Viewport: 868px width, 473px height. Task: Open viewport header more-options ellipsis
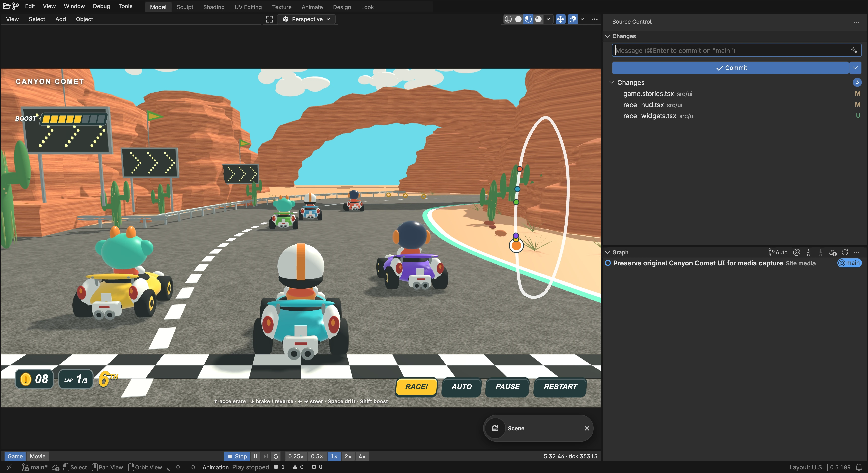[594, 19]
